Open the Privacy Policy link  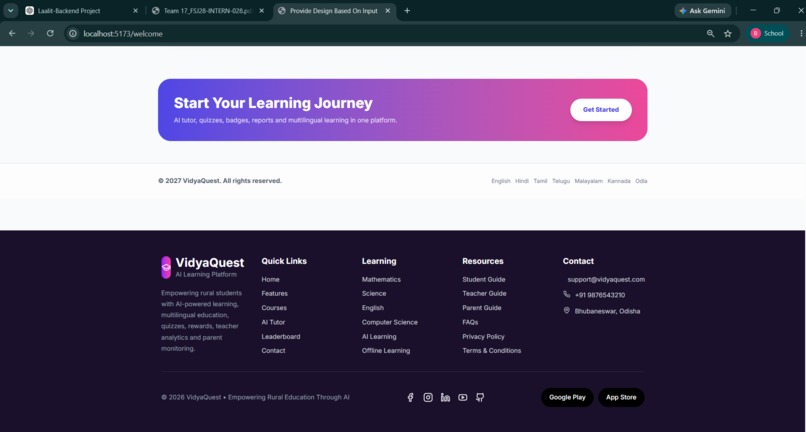click(x=483, y=336)
